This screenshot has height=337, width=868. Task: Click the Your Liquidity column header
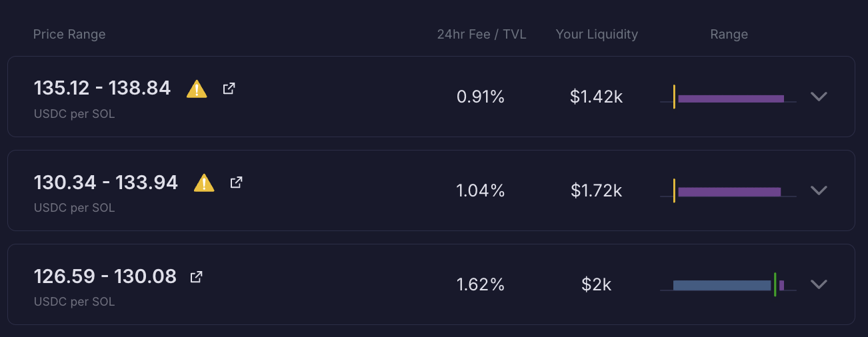[x=597, y=35]
